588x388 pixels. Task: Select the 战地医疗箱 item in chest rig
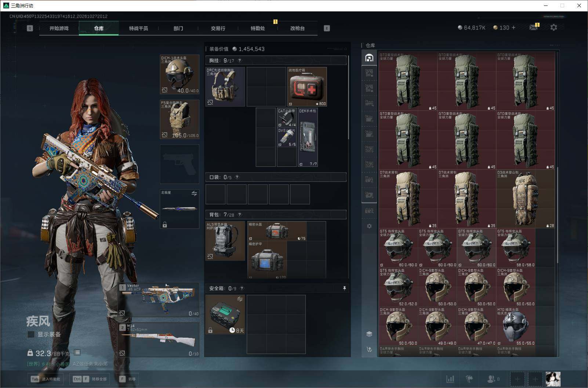[307, 87]
